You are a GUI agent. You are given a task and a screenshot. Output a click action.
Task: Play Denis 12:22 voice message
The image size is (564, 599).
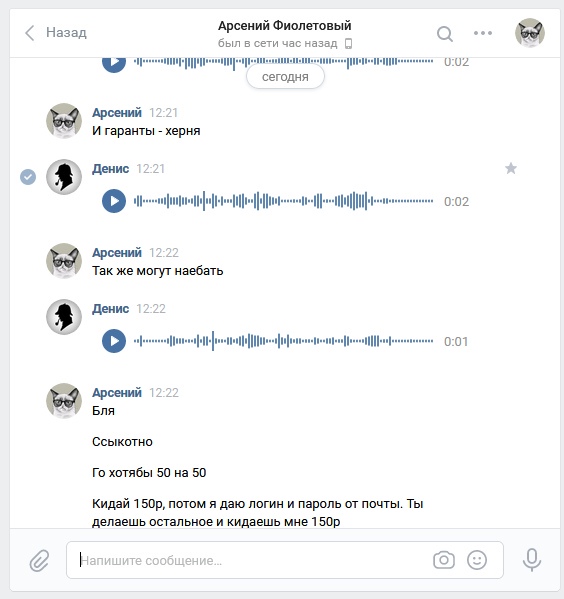(114, 341)
